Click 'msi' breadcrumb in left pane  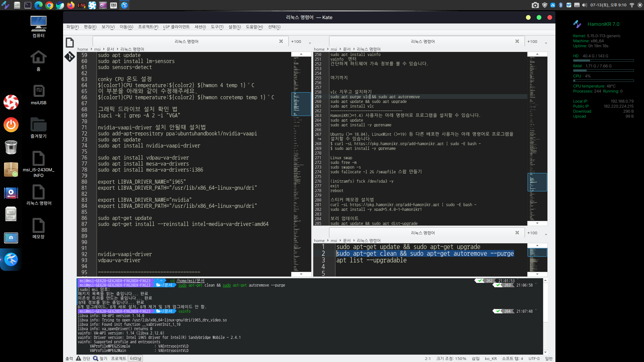pos(97,49)
